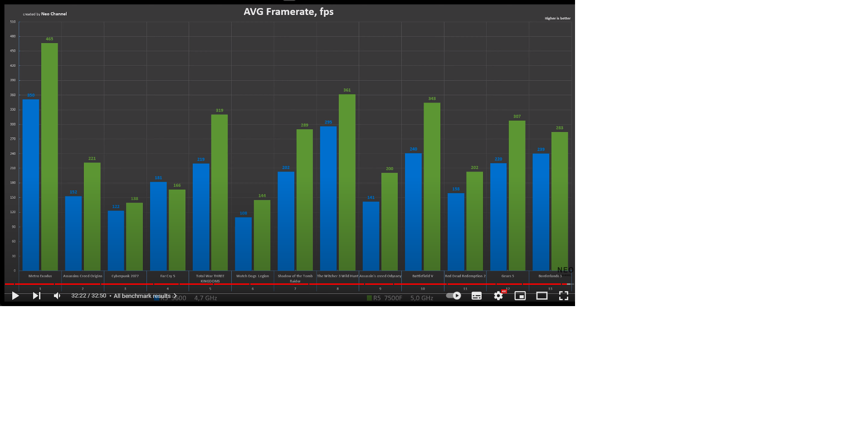Viewport: 868px width, 424px height.
Task: Click the blue Witcher 3 Wild Hunt bar
Action: [x=328, y=199]
